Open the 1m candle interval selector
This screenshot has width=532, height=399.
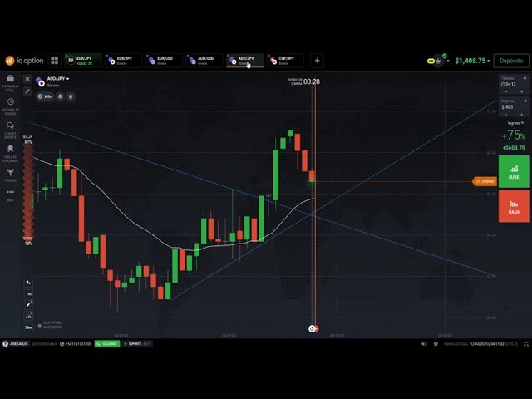[28, 293]
